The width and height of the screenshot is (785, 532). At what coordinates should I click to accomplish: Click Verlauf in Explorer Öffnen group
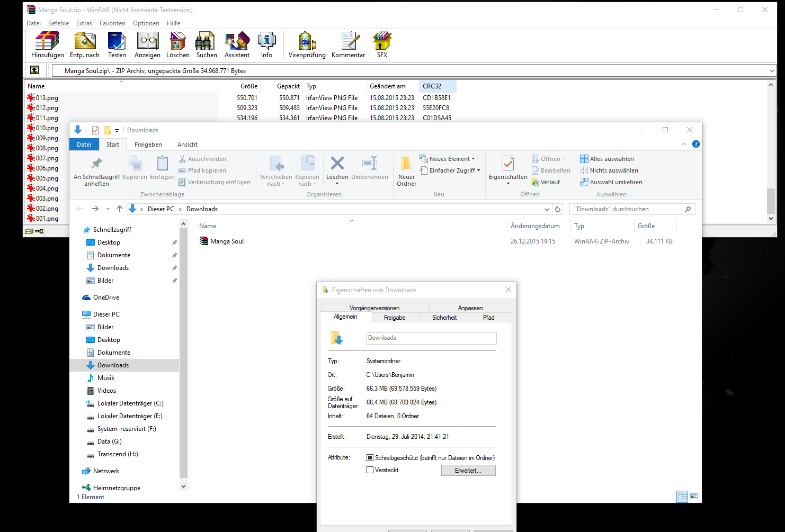click(x=545, y=182)
